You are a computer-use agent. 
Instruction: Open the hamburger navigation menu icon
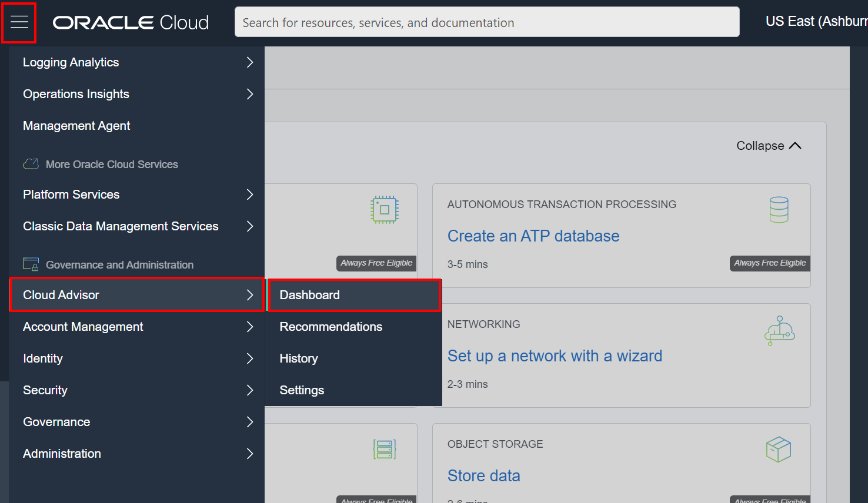coord(19,22)
